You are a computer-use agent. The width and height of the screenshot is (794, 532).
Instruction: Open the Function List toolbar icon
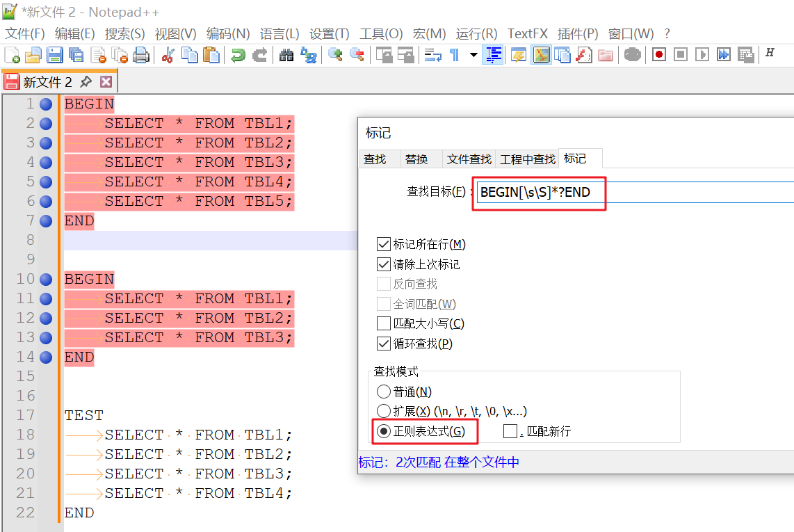pos(584,55)
